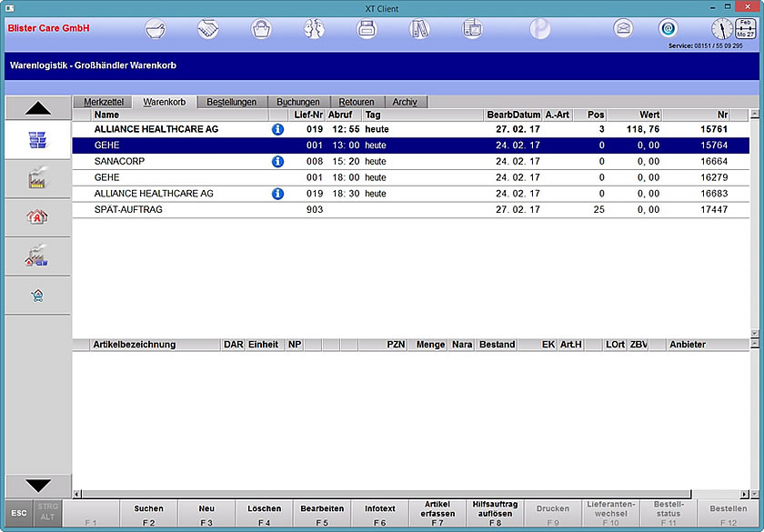Click the horizontal scrollbar left arrow
This screenshot has height=532, width=764.
point(77,494)
